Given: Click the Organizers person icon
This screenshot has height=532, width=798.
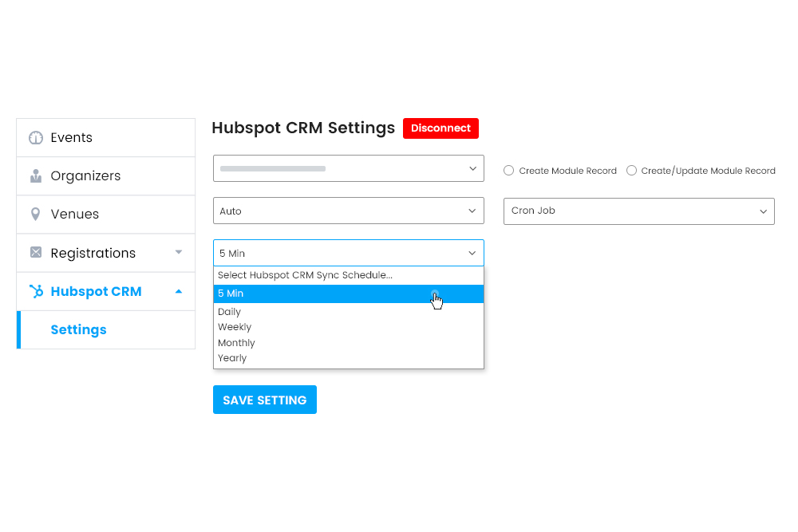Looking at the screenshot, I should [35, 175].
